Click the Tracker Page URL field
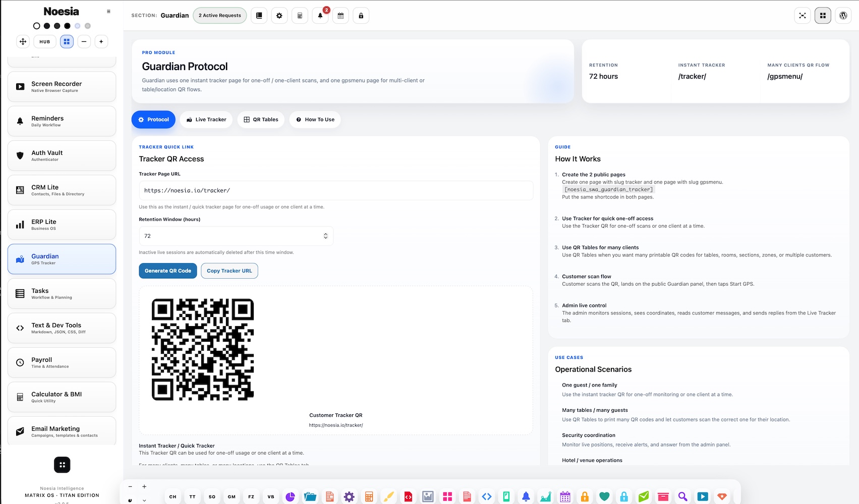The width and height of the screenshot is (859, 504). pyautogui.click(x=336, y=191)
